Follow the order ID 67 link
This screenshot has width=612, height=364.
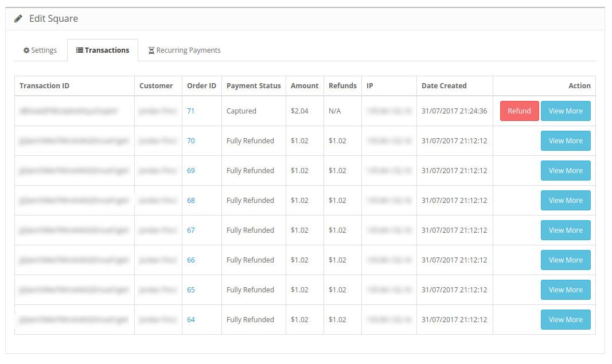tap(191, 230)
